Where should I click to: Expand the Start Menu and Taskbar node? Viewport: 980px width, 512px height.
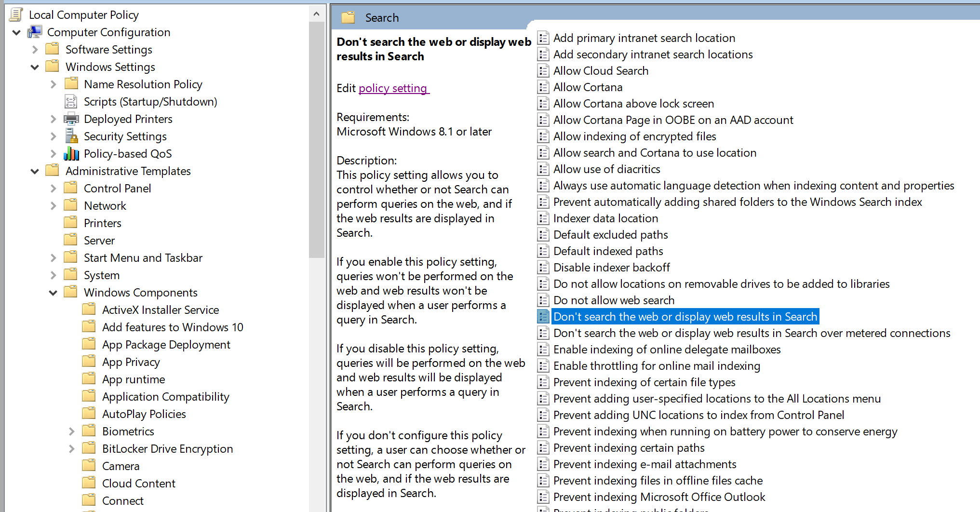[x=53, y=258]
